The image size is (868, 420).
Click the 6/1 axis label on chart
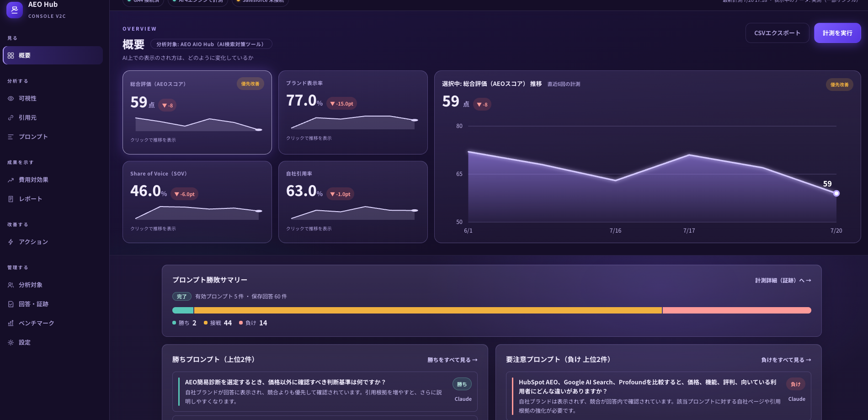pyautogui.click(x=468, y=231)
